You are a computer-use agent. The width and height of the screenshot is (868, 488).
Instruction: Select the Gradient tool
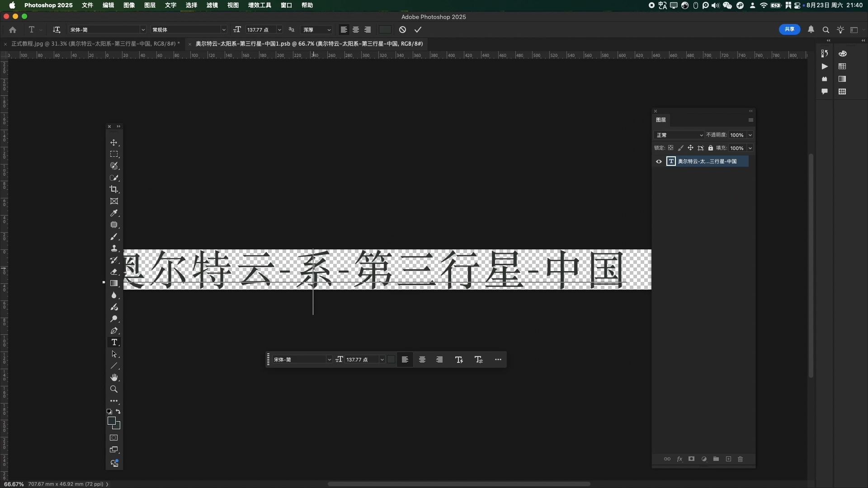pyautogui.click(x=114, y=284)
